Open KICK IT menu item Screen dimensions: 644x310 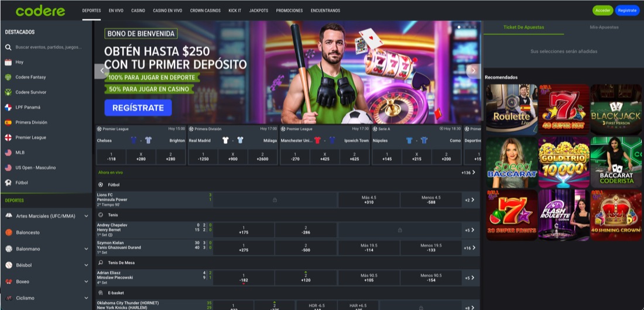pos(235,11)
